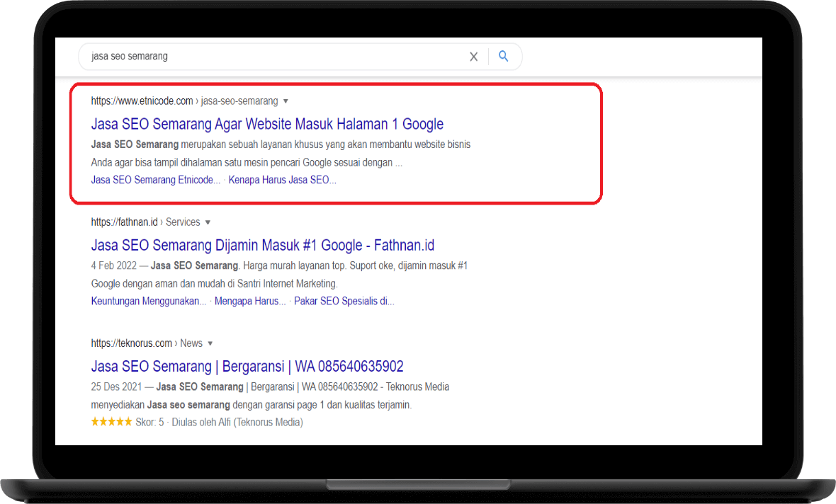This screenshot has height=504, width=836.
Task: Follow the 'Keuntungan Menggunakan...' sitelink
Action: (148, 301)
